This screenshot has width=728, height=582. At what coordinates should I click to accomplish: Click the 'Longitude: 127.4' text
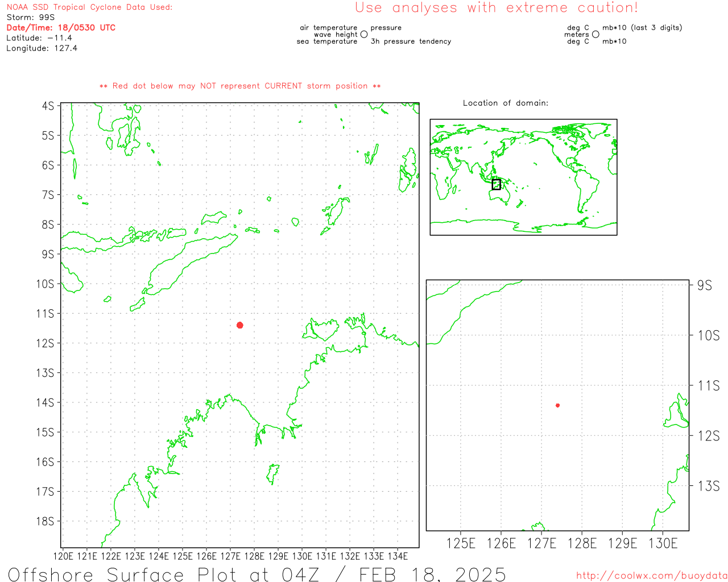pos(42,48)
